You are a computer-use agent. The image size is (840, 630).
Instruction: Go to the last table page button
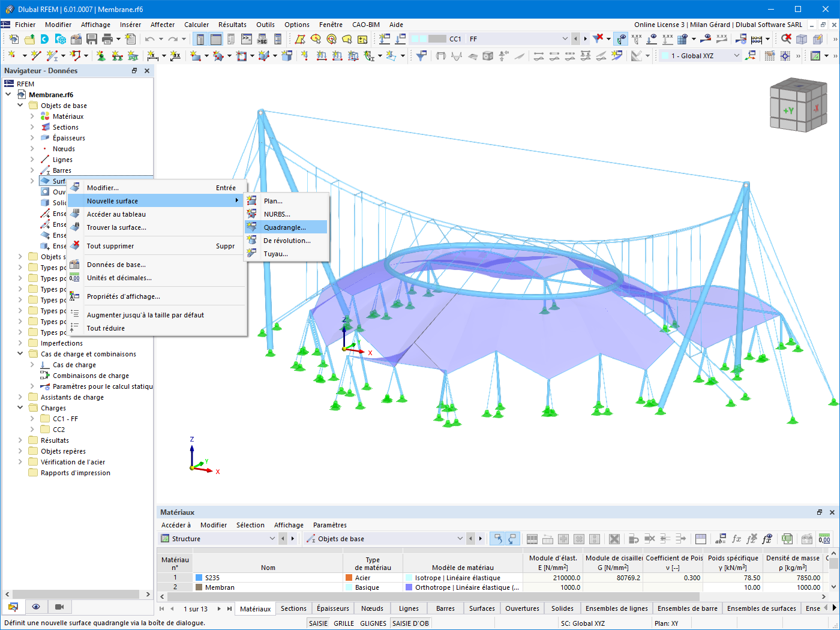tap(229, 608)
